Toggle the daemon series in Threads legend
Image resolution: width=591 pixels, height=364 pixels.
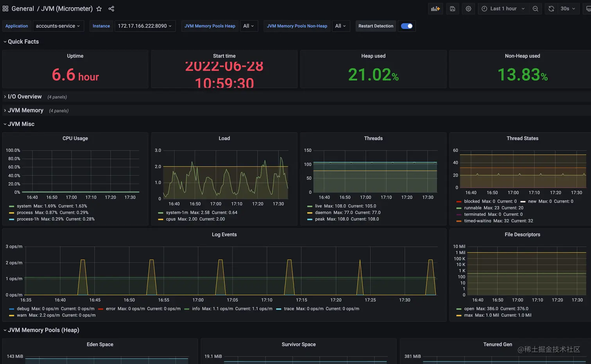(323, 212)
